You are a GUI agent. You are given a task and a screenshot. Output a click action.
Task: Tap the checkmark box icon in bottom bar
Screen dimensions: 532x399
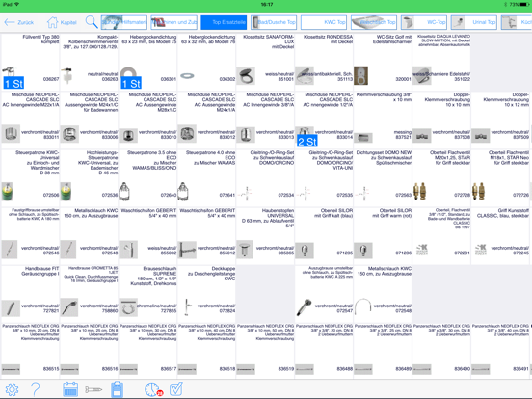[176, 389]
